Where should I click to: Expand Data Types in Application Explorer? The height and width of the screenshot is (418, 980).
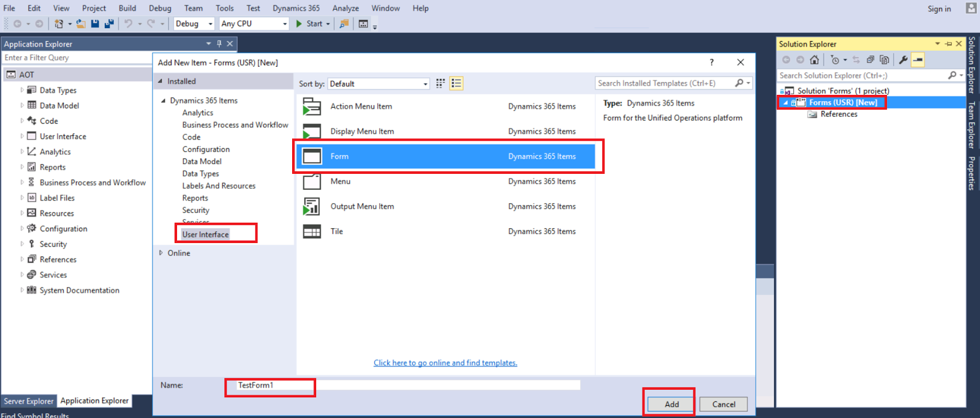[22, 90]
